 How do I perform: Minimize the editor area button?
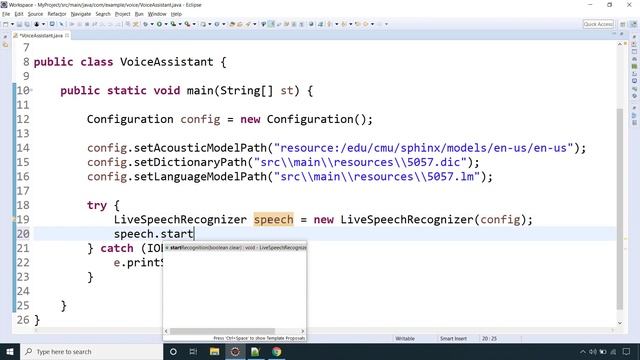click(614, 34)
